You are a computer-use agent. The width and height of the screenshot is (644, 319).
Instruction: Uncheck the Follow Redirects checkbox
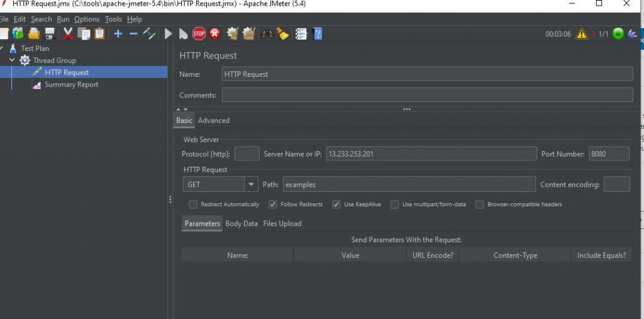click(273, 204)
